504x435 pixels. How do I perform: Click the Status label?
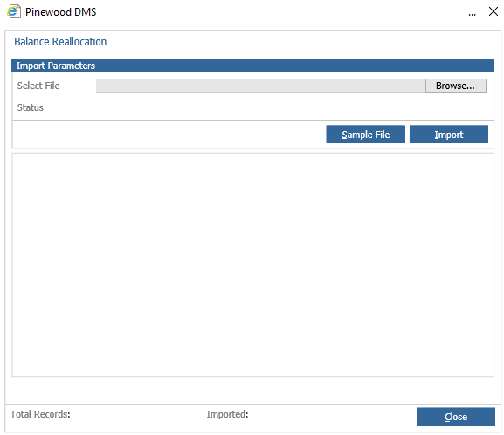point(31,107)
